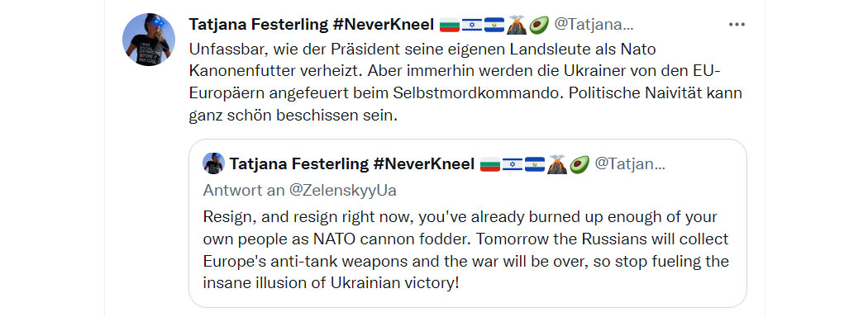The height and width of the screenshot is (317, 868).
Task: Open the large profile avatar of Tatjana Festerling
Action: (x=148, y=40)
